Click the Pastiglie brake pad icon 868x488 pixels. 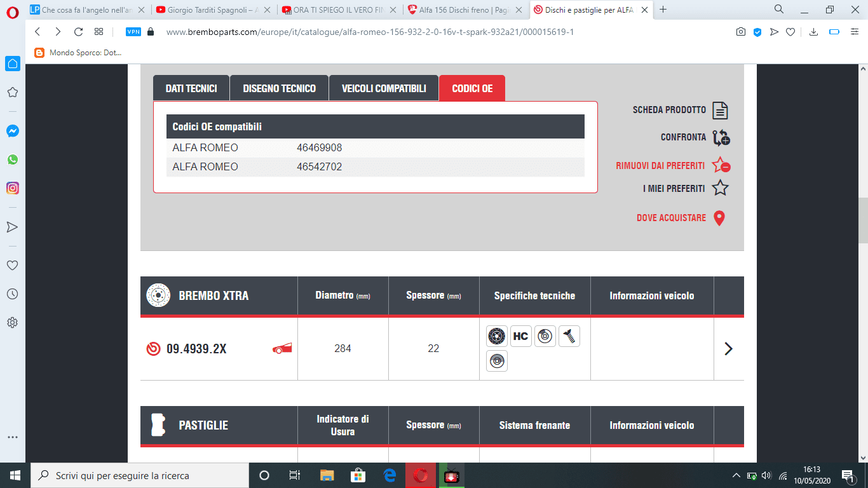tap(158, 425)
